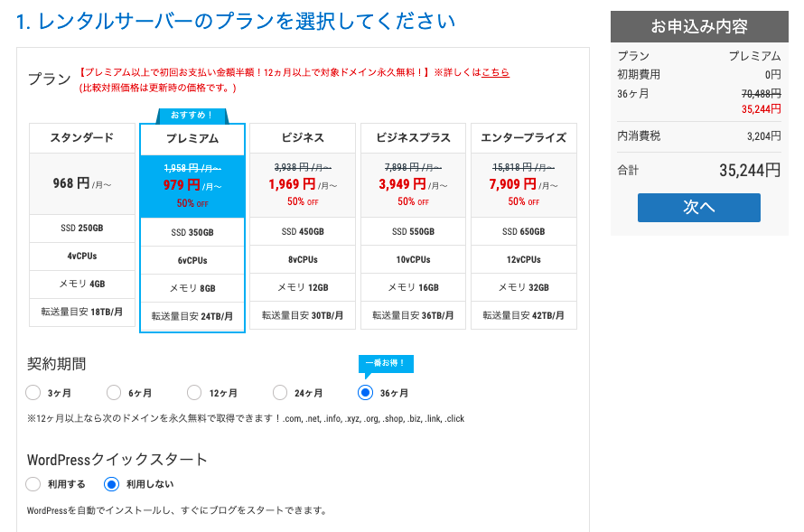Select the 3ヶ月 contract period radio
Viewport: 804px width, 532px height.
coord(33,393)
